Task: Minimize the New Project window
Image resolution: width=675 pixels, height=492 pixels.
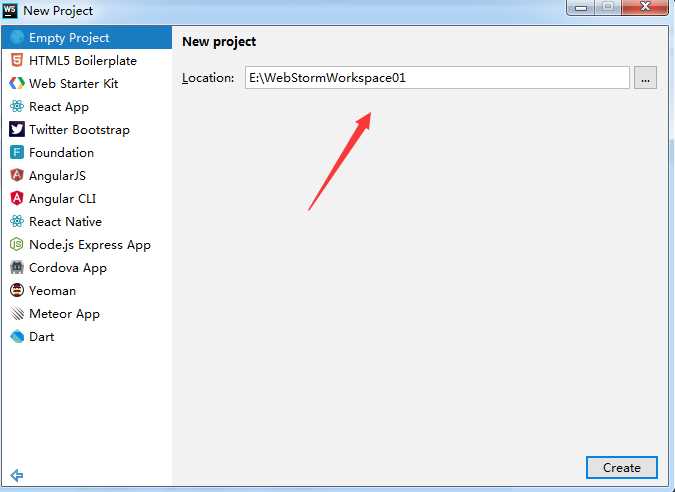Action: point(581,8)
